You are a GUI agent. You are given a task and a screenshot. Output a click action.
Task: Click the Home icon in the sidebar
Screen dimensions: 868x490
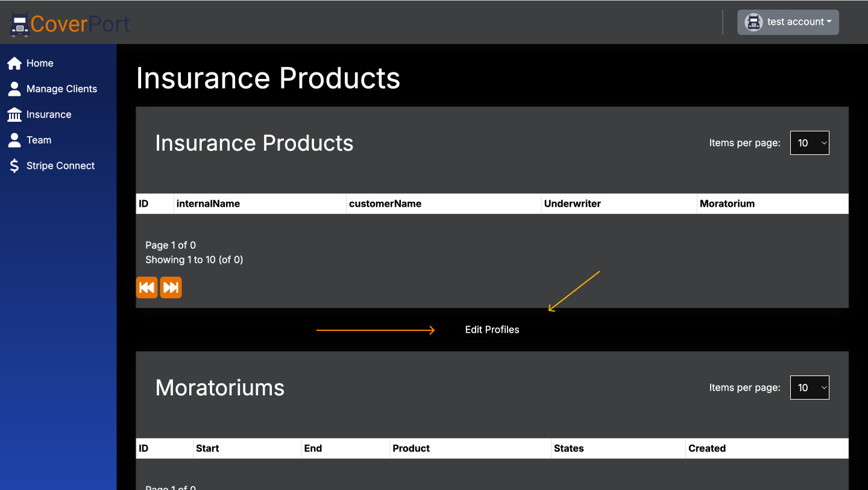(14, 63)
